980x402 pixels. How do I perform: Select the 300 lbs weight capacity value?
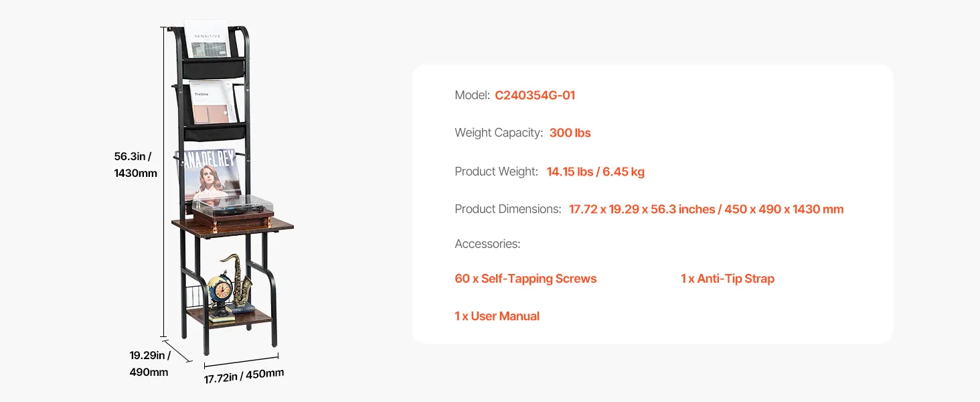570,133
